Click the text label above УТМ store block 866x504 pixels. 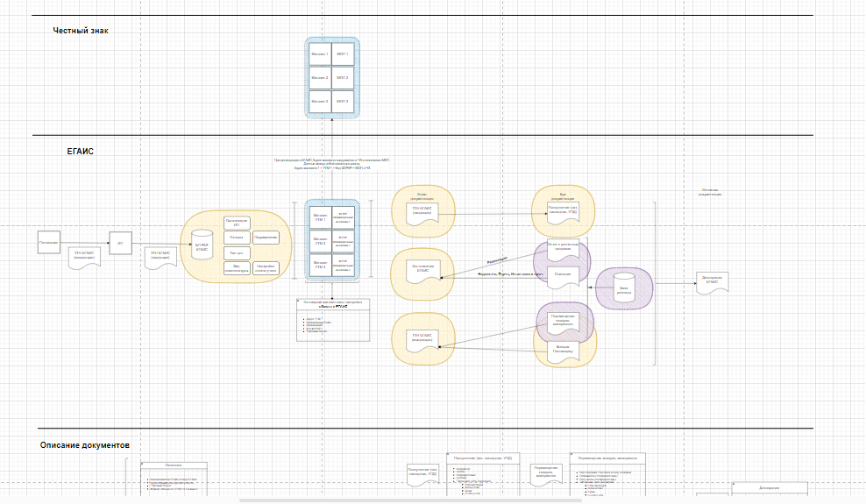tap(332, 164)
